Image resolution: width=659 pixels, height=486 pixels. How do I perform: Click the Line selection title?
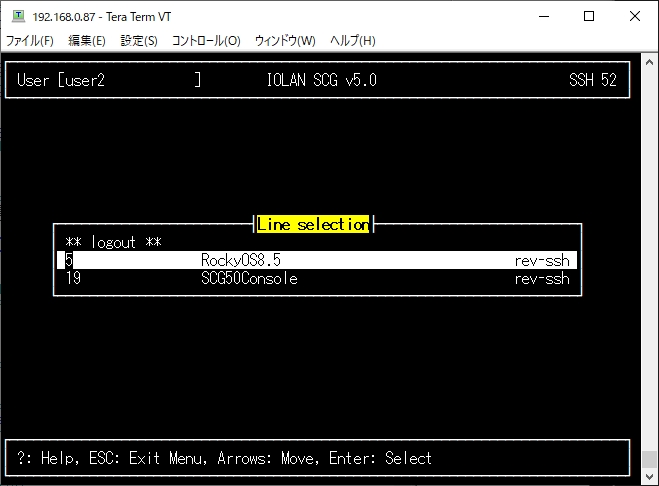pyautogui.click(x=313, y=224)
